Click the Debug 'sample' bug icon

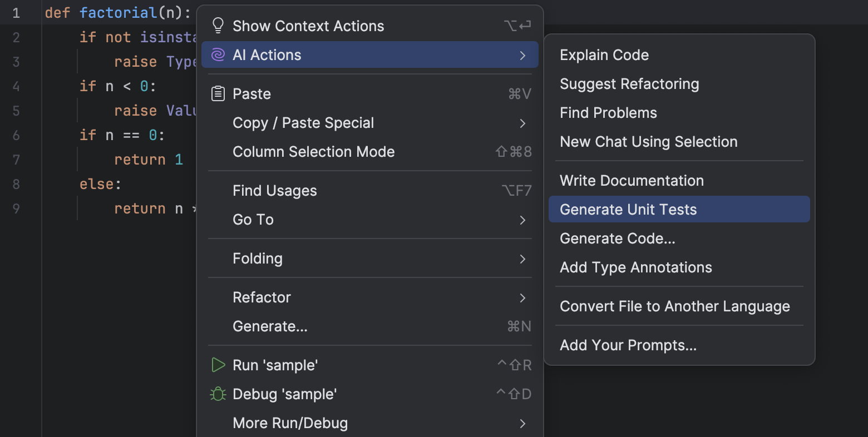pos(218,394)
